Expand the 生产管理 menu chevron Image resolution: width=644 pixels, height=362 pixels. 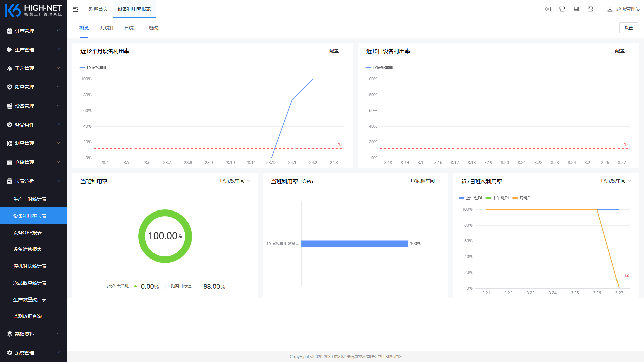[x=58, y=49]
